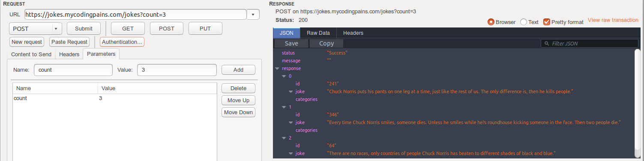Select the Text radio button
644x161 pixels.
coord(523,22)
